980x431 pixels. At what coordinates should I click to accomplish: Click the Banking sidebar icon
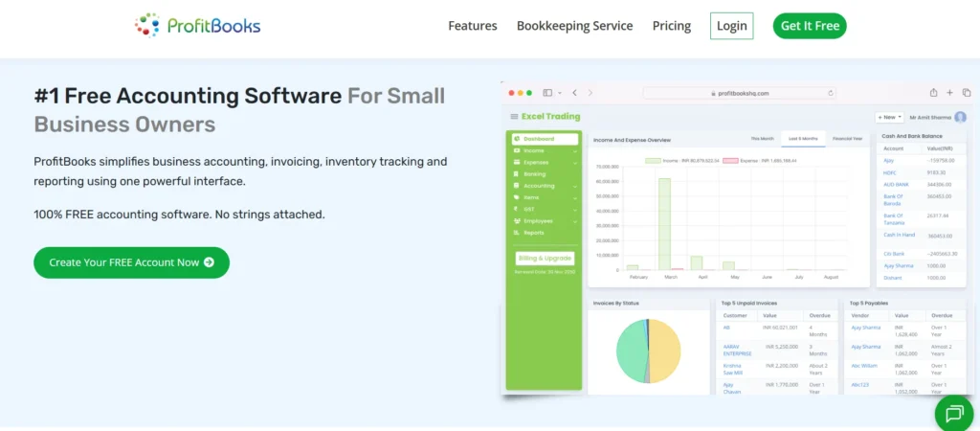516,174
